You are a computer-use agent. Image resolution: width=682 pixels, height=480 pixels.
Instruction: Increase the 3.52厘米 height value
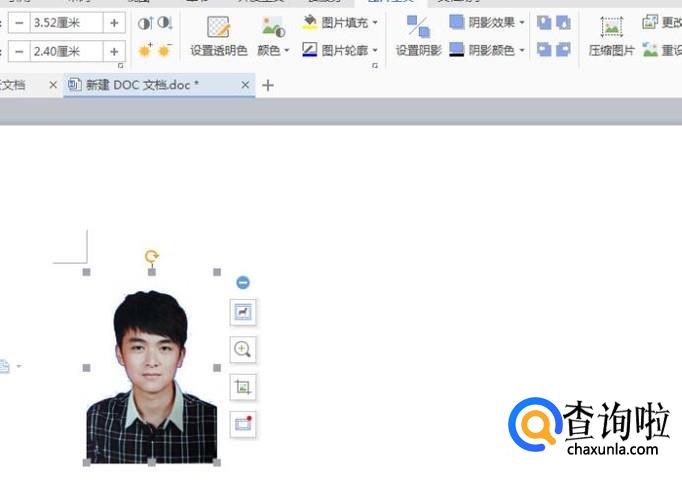pos(114,23)
